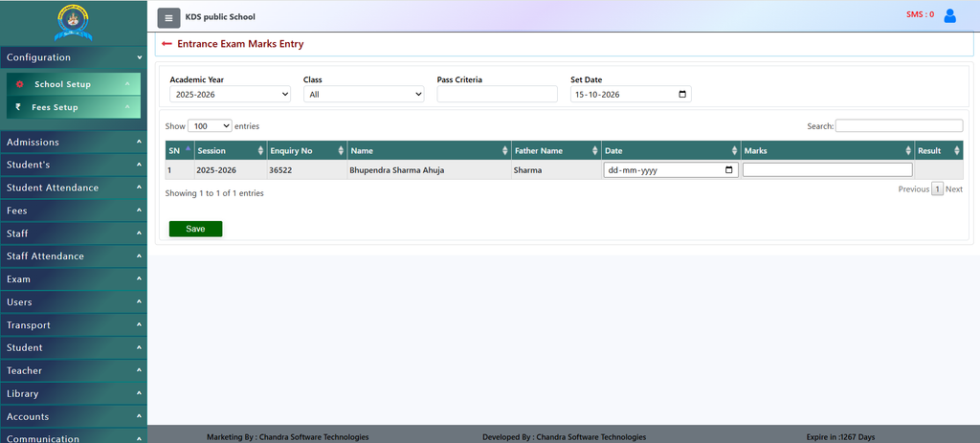Open the Staff sidebar menu
980x443 pixels.
click(x=74, y=233)
